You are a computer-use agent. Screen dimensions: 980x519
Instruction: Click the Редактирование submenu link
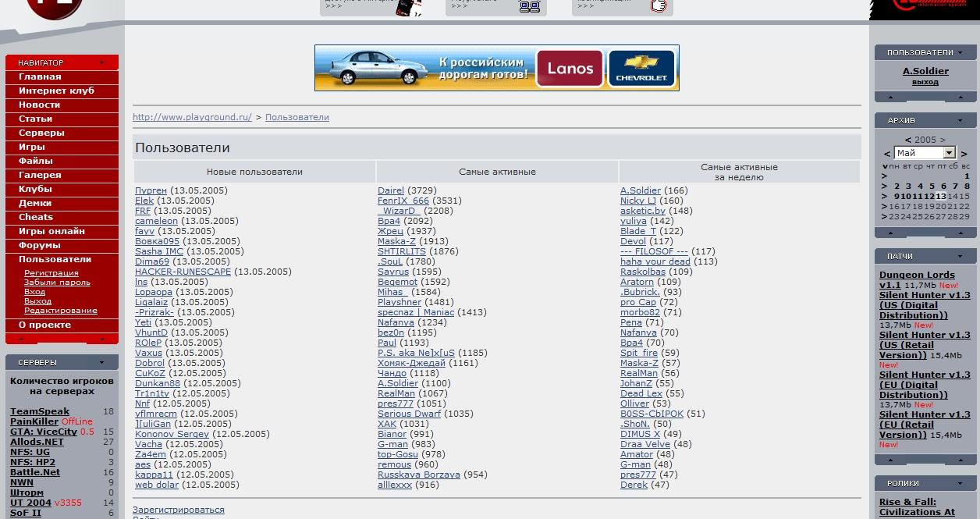click(x=61, y=311)
